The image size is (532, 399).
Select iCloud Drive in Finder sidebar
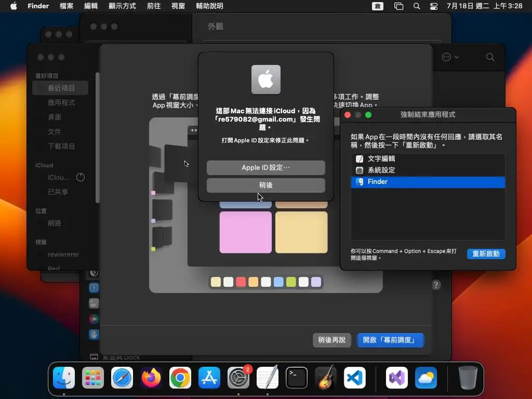(58, 178)
